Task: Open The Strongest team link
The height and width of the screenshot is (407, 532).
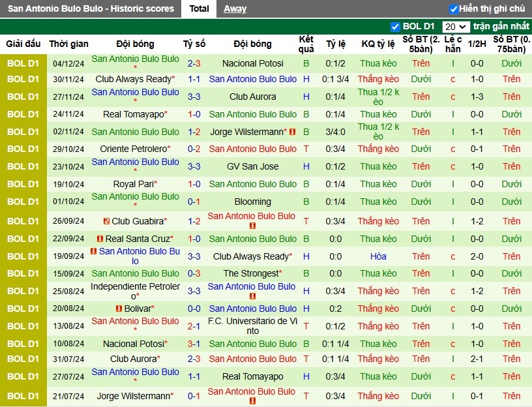Action: point(251,273)
